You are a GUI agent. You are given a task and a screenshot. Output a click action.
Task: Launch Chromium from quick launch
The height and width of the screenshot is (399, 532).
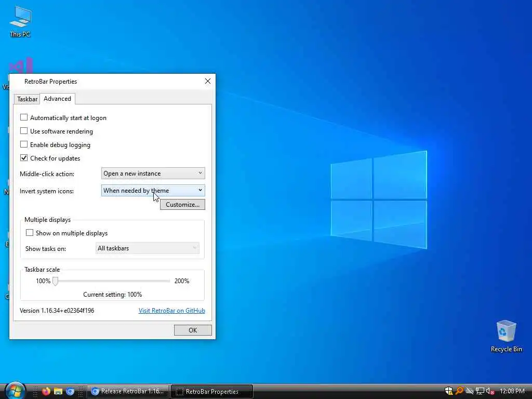70,391
